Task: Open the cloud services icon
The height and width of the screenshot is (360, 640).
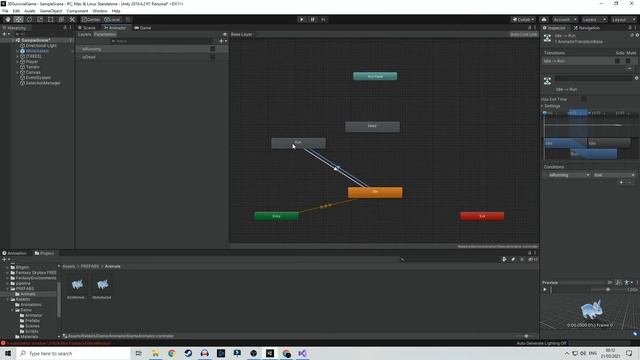Action: point(544,20)
